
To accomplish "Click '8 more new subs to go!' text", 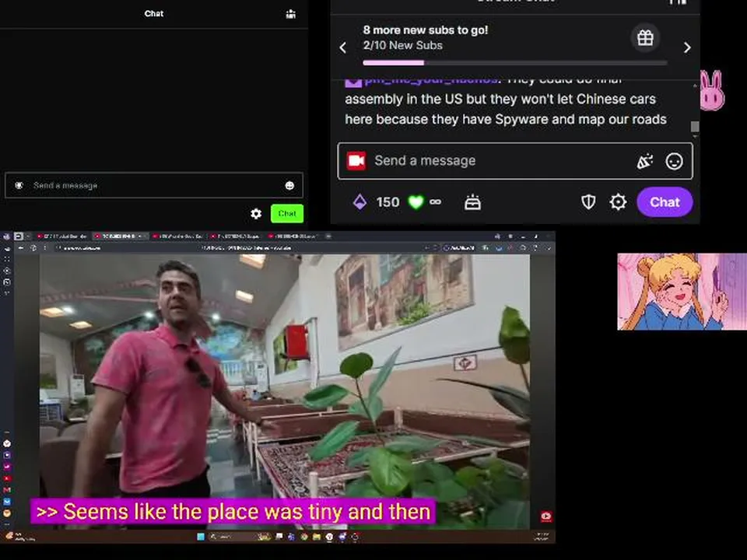I will click(426, 30).
